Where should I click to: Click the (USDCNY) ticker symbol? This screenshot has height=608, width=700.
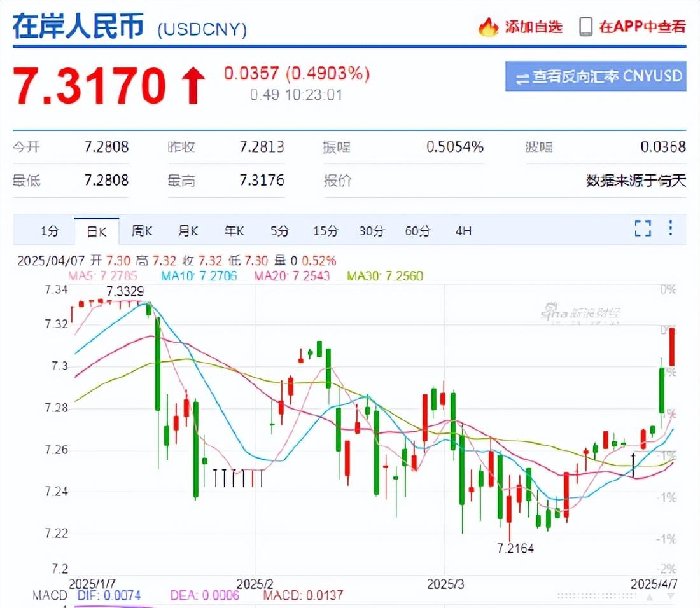point(202,29)
